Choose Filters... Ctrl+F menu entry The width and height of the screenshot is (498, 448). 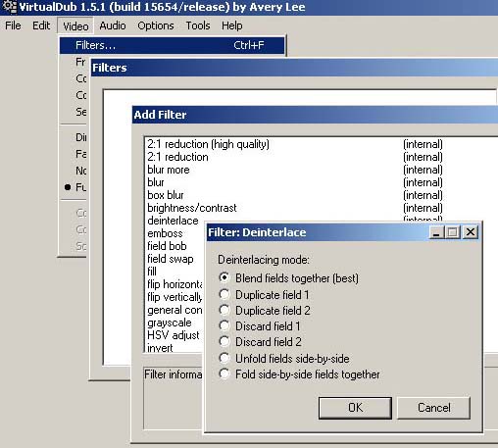pyautogui.click(x=172, y=45)
